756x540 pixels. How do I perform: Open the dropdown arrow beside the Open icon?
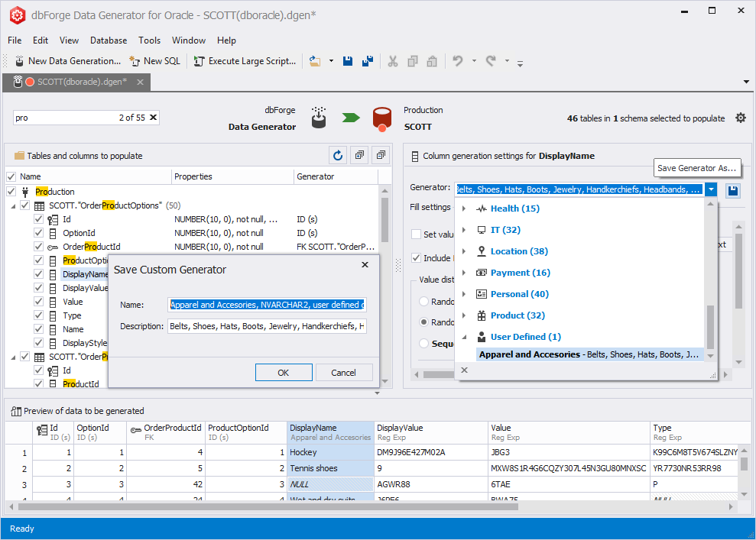tap(331, 61)
